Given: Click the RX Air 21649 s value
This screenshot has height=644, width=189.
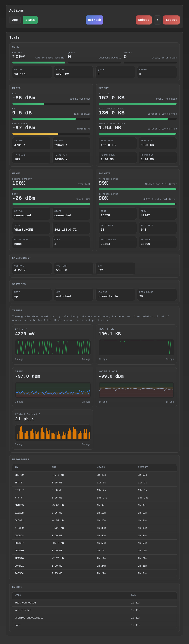Looking at the screenshot, I should pyautogui.click(x=61, y=145).
